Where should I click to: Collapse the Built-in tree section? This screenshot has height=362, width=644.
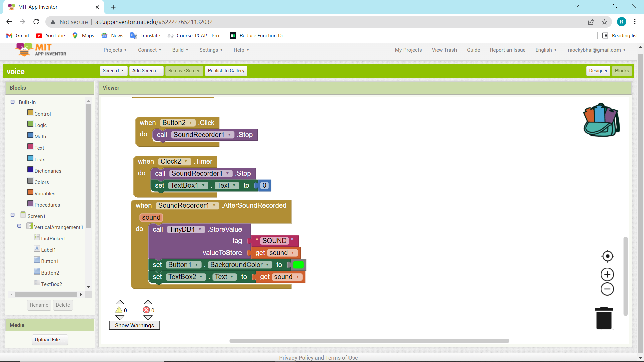[x=13, y=102]
